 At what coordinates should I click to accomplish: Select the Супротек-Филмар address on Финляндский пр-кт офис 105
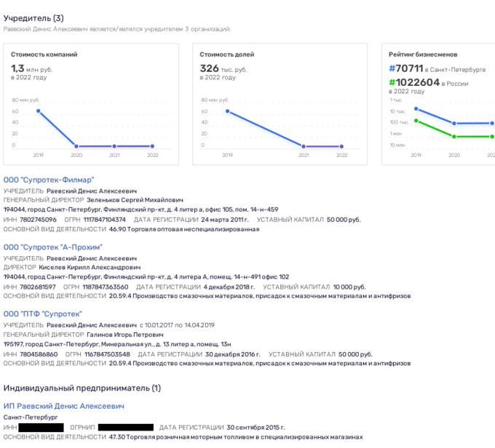click(x=140, y=209)
